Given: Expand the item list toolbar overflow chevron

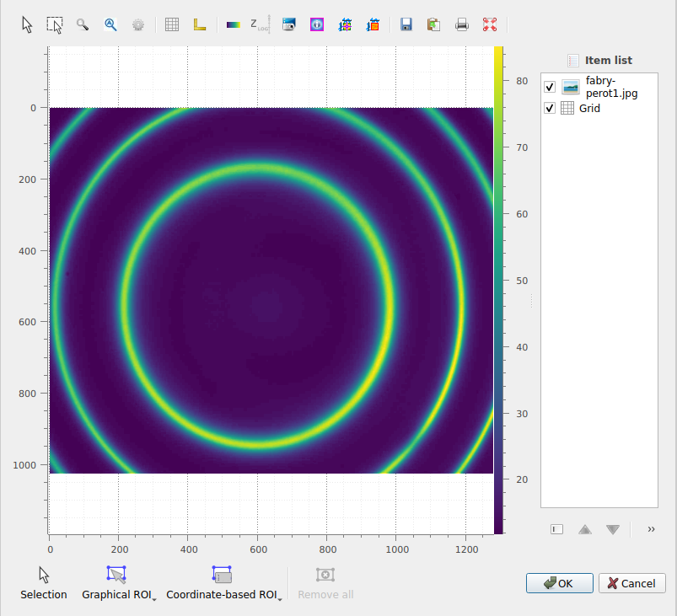Looking at the screenshot, I should (651, 529).
